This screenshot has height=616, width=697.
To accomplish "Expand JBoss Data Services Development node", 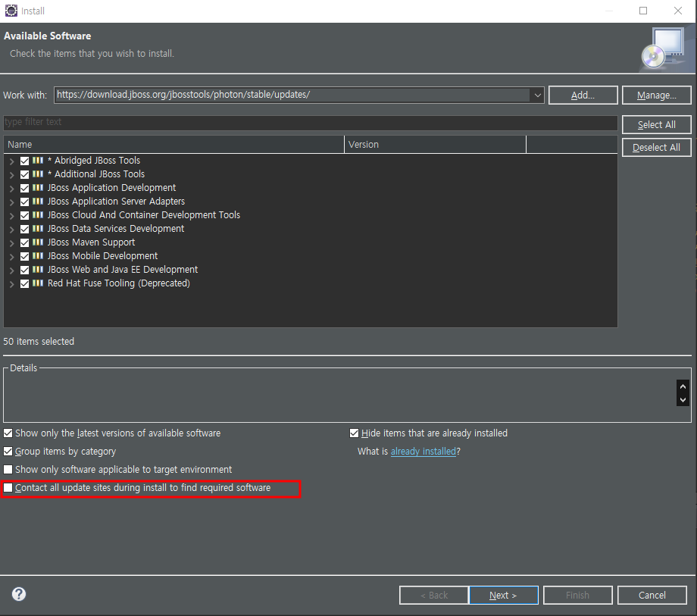I will (12, 230).
